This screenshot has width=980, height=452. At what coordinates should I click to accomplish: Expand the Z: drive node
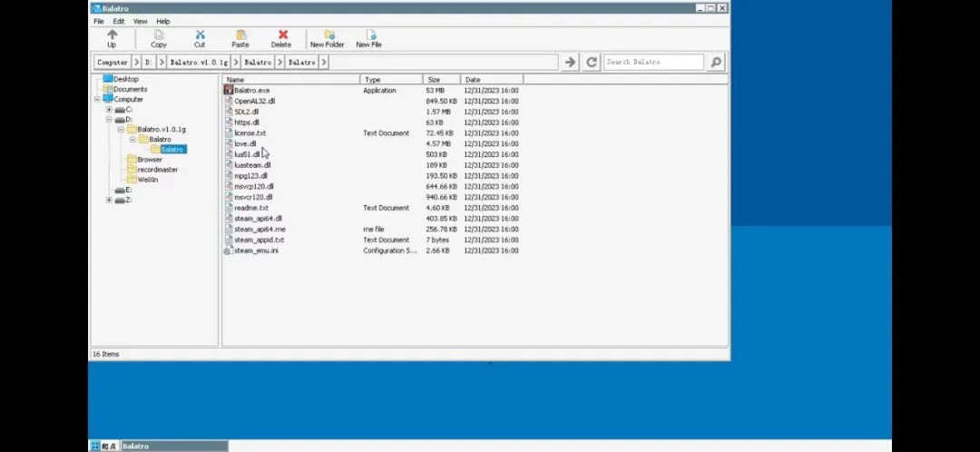tap(109, 200)
